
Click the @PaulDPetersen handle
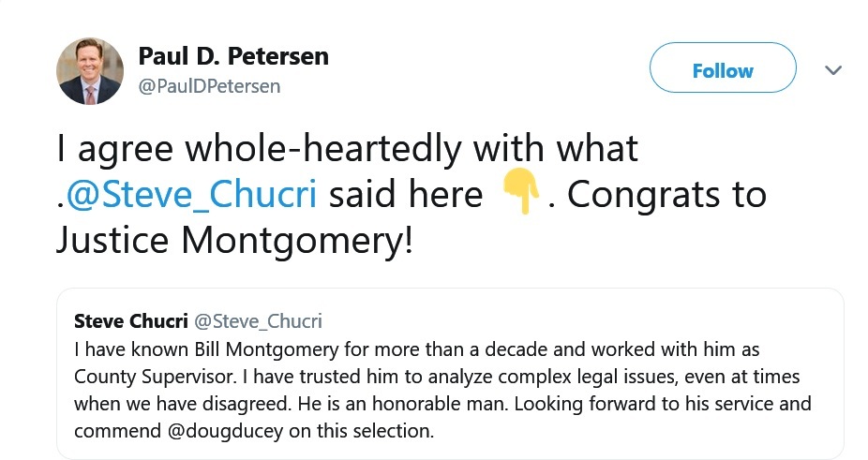209,86
